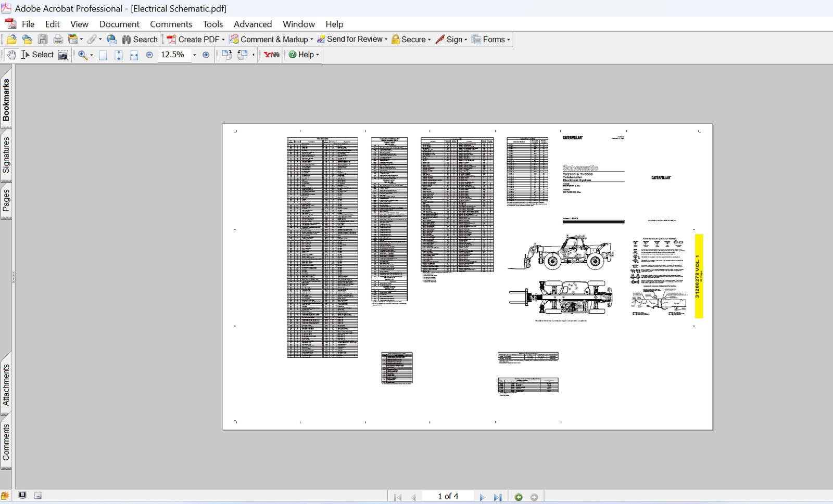
Task: Click the hide toolbars icon in the status bar
Action: click(38, 496)
